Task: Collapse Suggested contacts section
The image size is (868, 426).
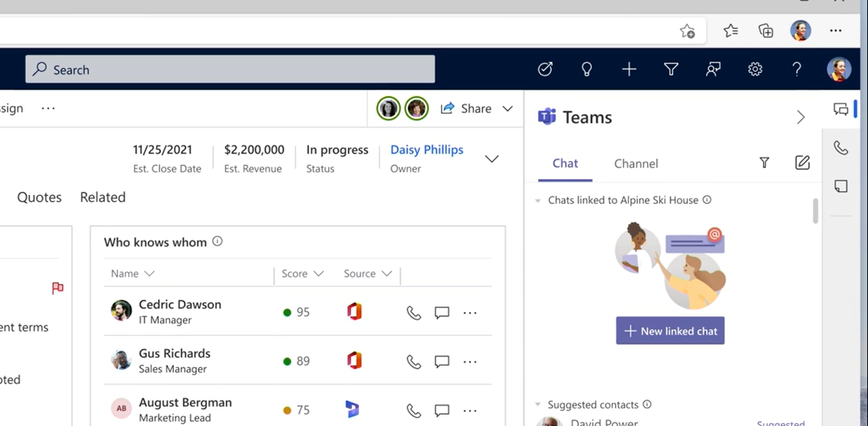Action: pyautogui.click(x=538, y=405)
